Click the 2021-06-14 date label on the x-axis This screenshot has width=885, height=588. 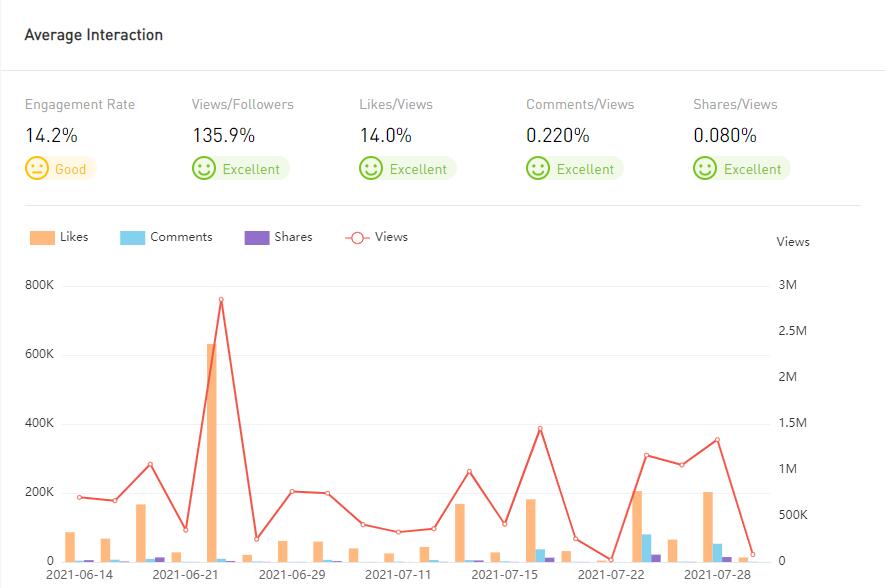click(x=80, y=575)
